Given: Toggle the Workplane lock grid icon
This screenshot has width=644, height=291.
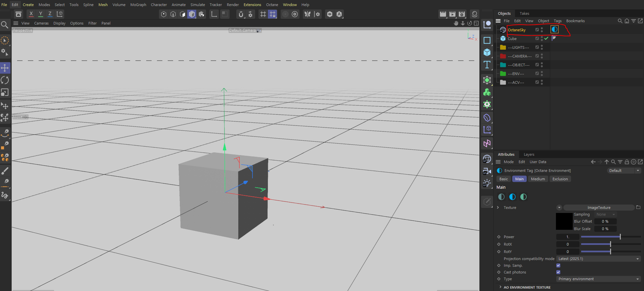Looking at the screenshot, I should (x=273, y=14).
